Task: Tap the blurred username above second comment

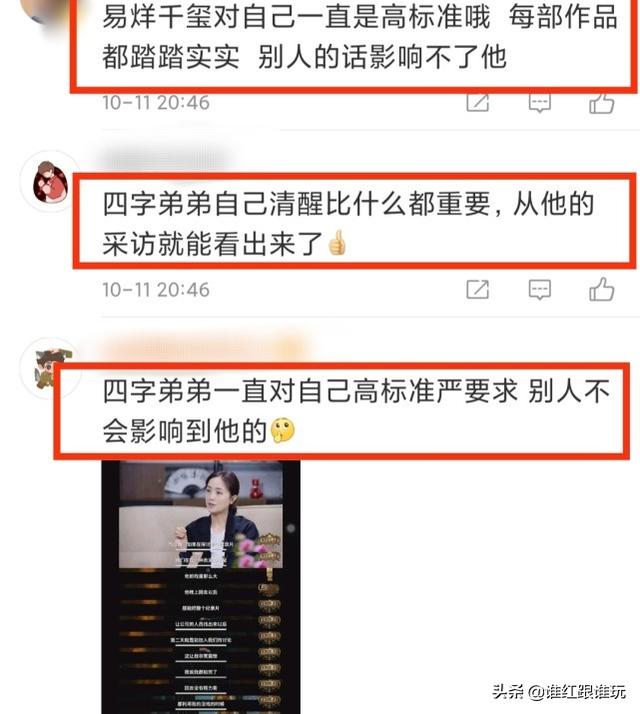Action: [166, 160]
